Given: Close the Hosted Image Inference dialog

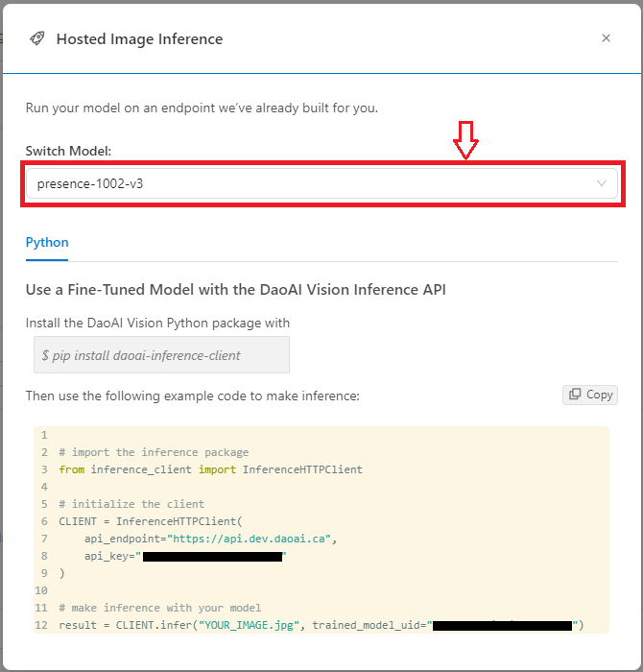Looking at the screenshot, I should (606, 38).
